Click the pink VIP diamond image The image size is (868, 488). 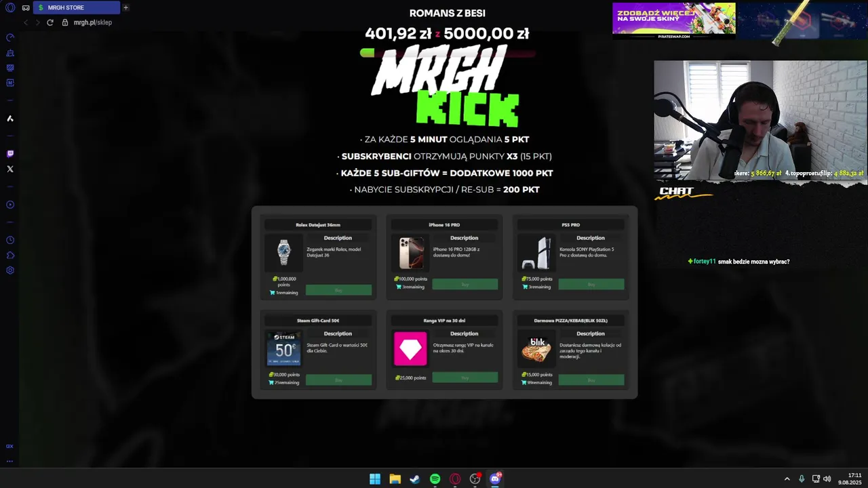(411, 348)
